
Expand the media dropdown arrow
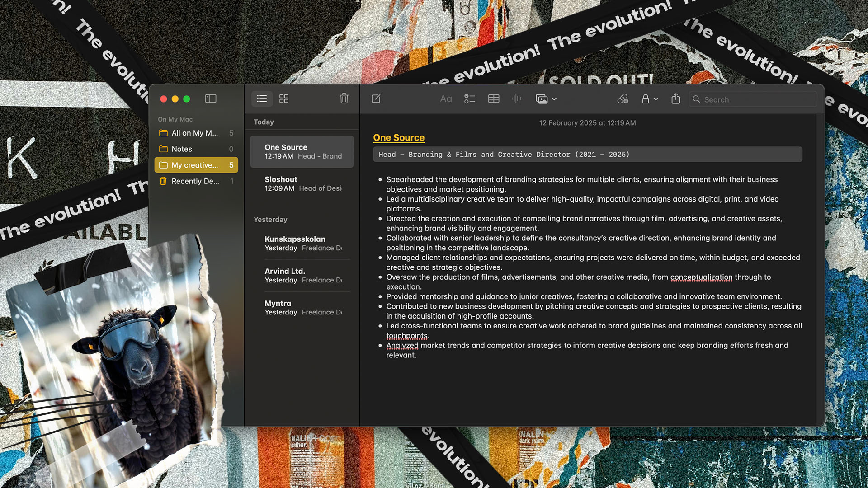554,99
